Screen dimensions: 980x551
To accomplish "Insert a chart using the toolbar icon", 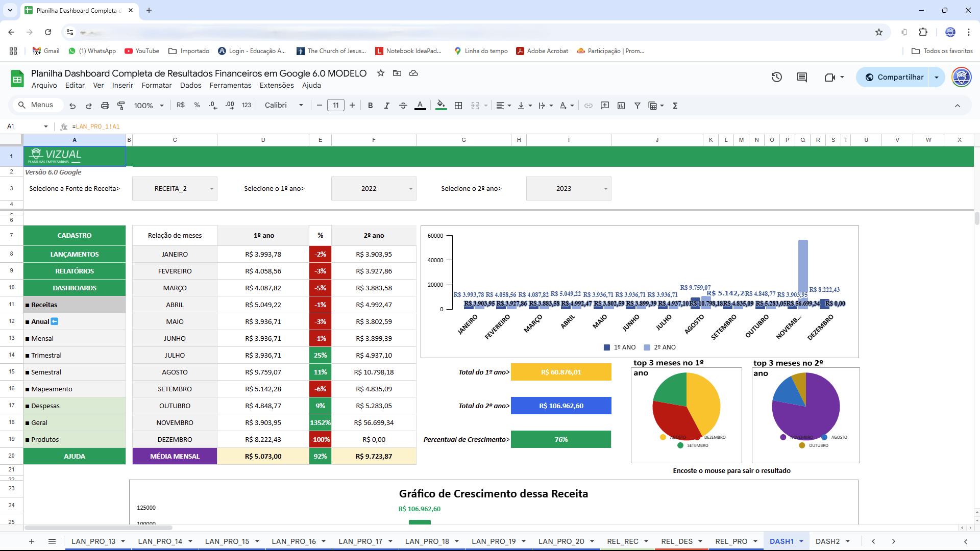I will (x=621, y=106).
